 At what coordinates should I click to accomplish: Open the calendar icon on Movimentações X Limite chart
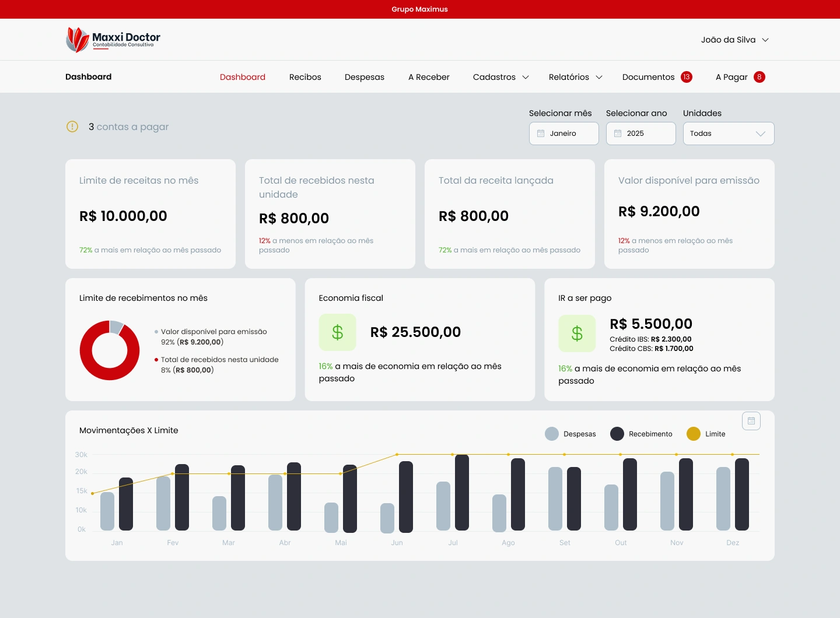click(x=751, y=420)
